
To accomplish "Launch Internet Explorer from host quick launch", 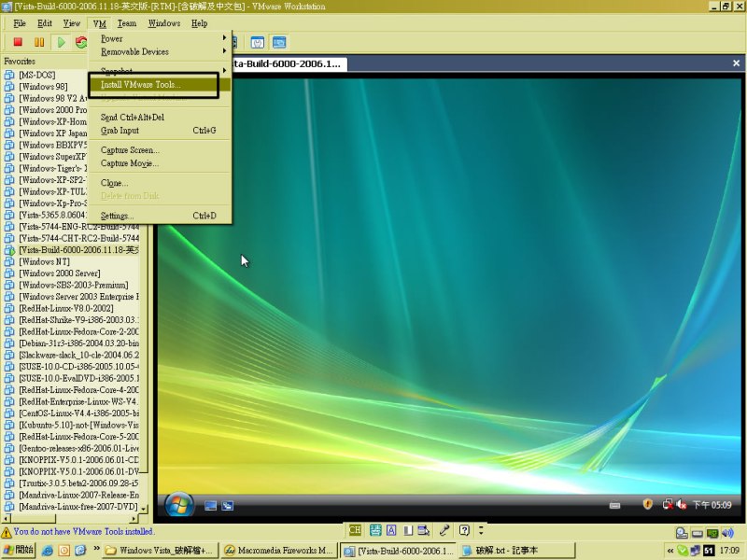I will [x=48, y=551].
